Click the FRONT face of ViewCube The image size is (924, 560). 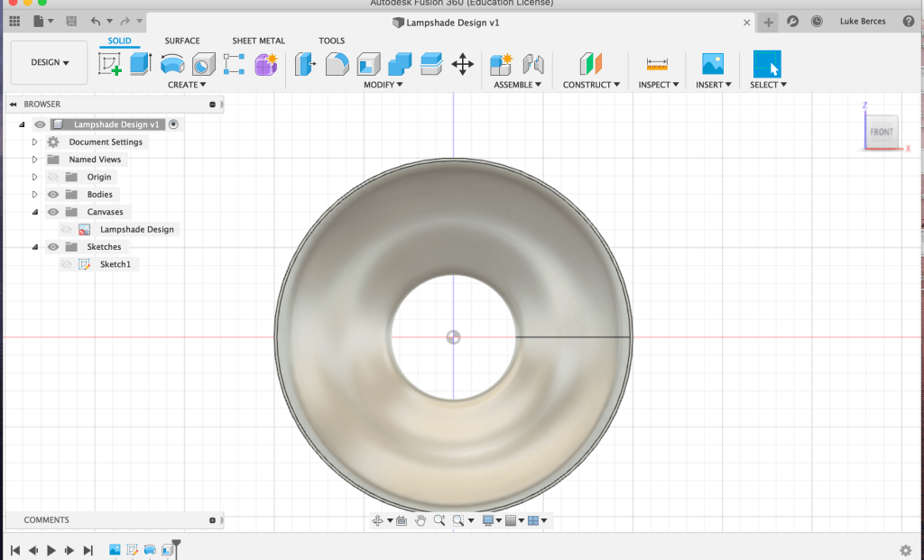(881, 132)
